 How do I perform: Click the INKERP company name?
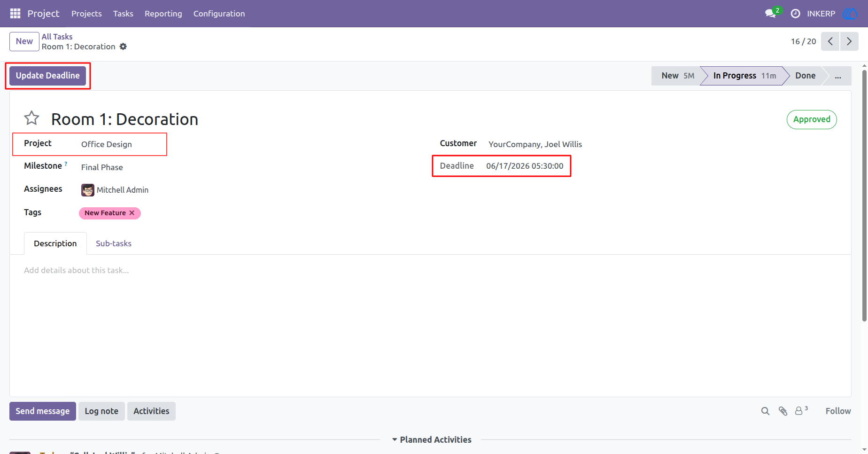(x=821, y=14)
